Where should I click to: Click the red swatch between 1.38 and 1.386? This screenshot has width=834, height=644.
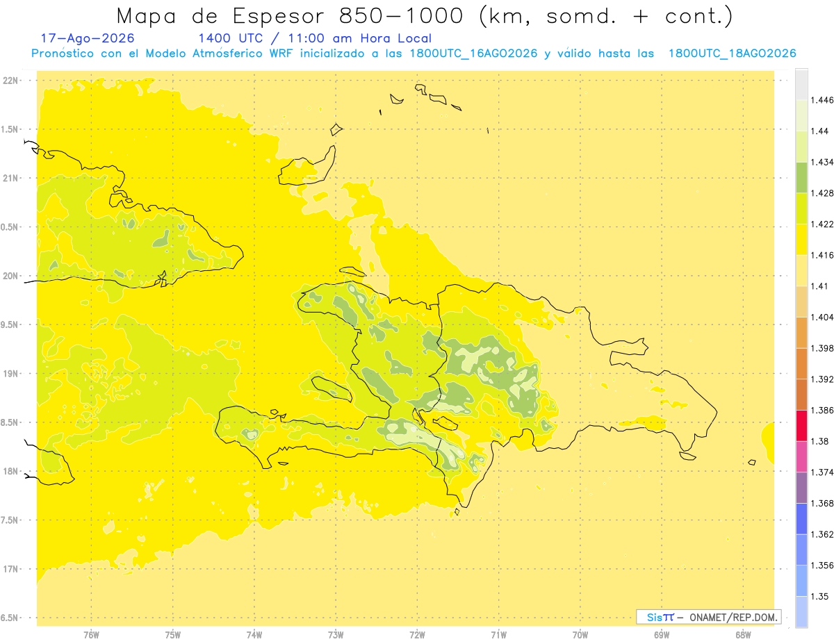click(801, 425)
